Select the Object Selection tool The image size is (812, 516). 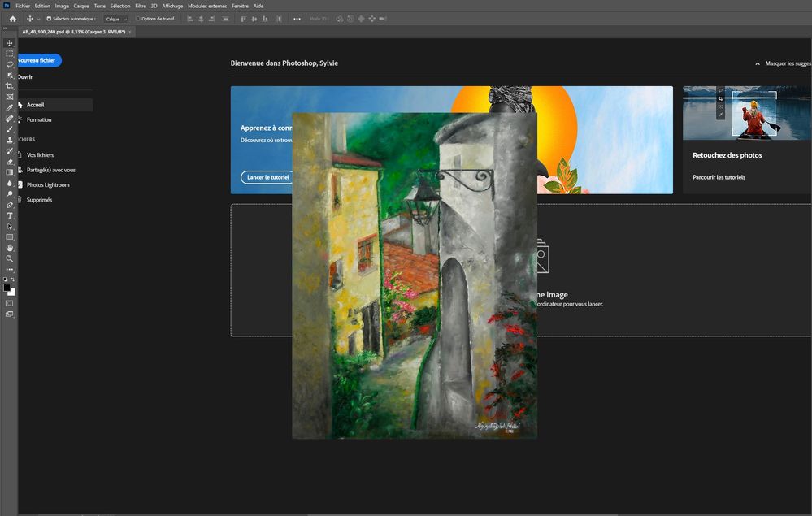tap(9, 76)
